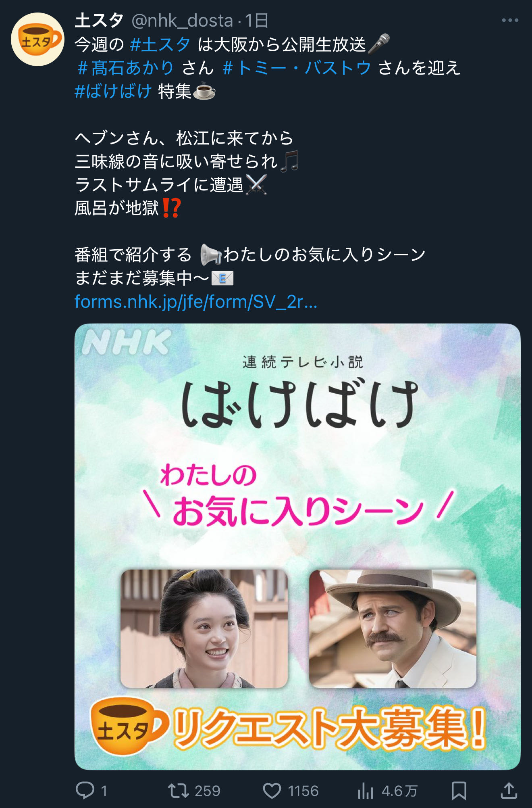Like the tweet with the heart icon
532x808 pixels.
click(272, 791)
